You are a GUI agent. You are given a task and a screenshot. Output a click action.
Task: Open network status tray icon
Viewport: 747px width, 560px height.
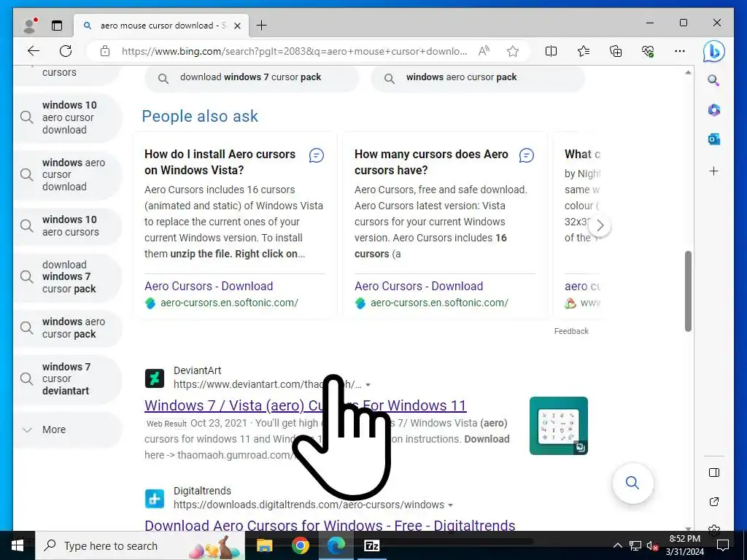click(x=635, y=545)
